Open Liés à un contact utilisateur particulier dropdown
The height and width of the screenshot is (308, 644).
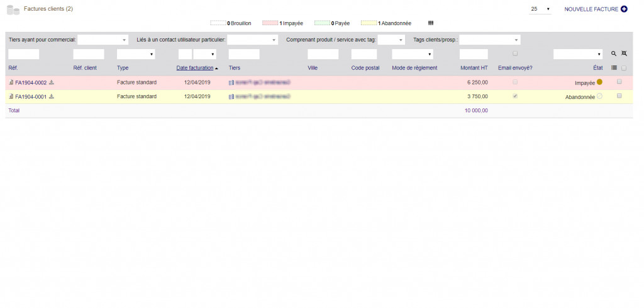click(253, 40)
